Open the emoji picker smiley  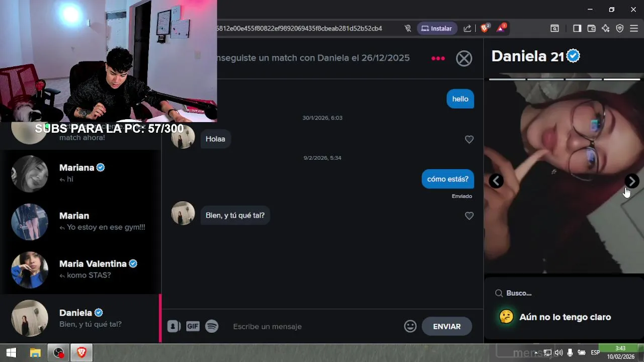tap(410, 326)
